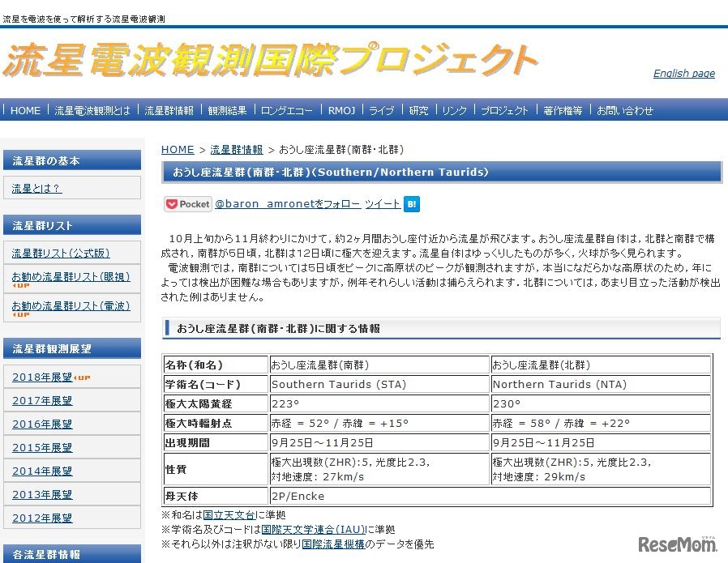Image resolution: width=728 pixels, height=563 pixels.
Task: Open HOME in the navigation bar
Action: click(25, 110)
